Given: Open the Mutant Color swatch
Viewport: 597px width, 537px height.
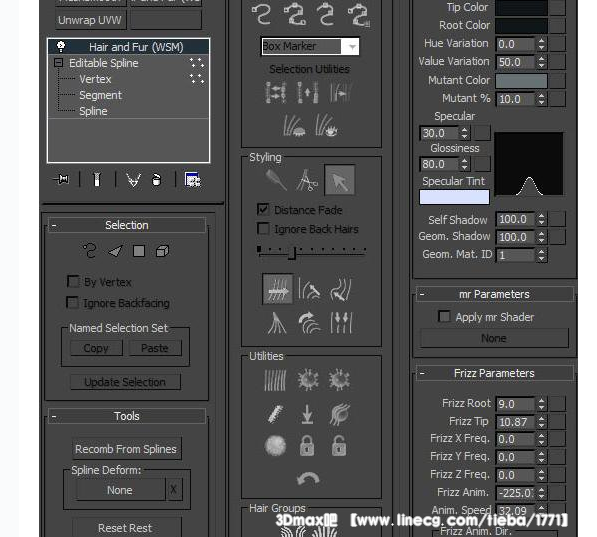Looking at the screenshot, I should tap(521, 81).
